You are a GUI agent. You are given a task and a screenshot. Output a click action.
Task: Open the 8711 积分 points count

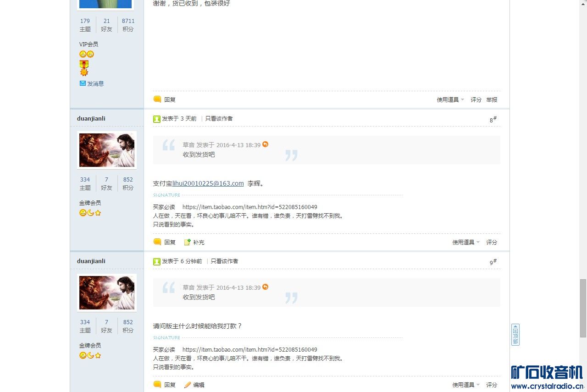click(128, 21)
